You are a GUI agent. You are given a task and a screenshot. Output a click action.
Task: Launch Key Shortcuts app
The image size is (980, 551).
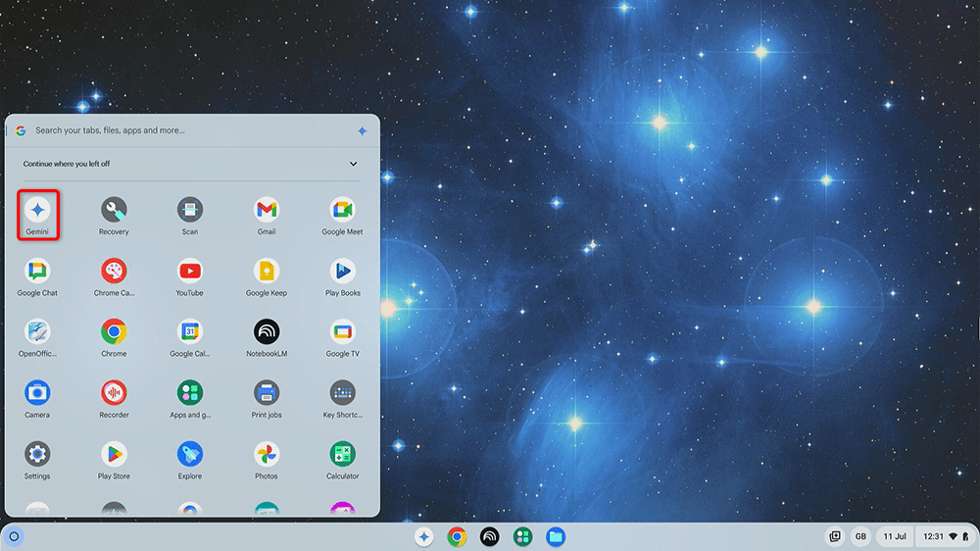coord(342,399)
